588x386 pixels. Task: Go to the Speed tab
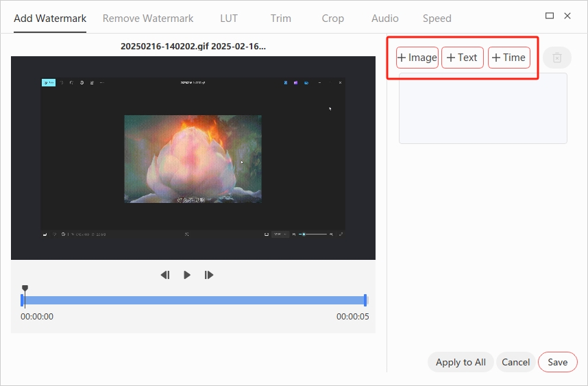click(x=437, y=19)
